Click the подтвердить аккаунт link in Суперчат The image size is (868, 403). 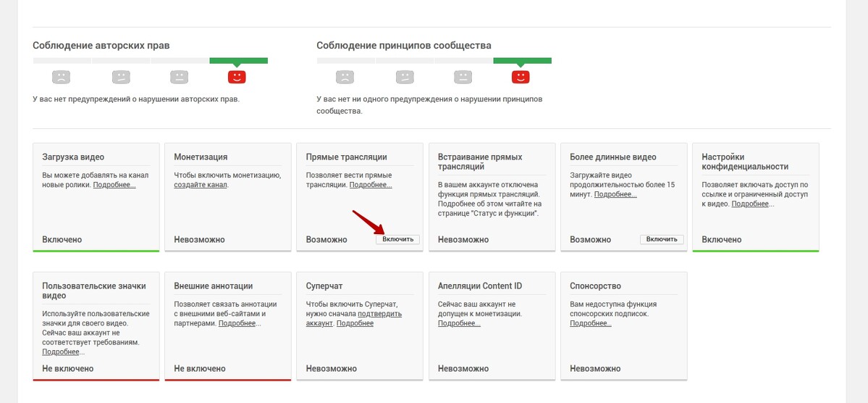(x=379, y=314)
